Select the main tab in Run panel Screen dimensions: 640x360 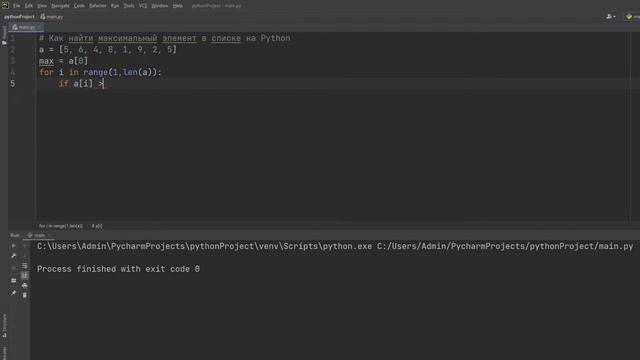pos(38,236)
